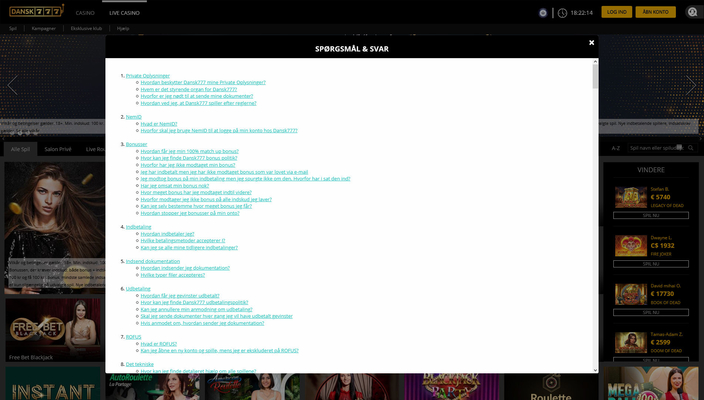Open 'Hvordan indsender jeg dokumentation?' question
The image size is (704, 400).
pyautogui.click(x=185, y=268)
